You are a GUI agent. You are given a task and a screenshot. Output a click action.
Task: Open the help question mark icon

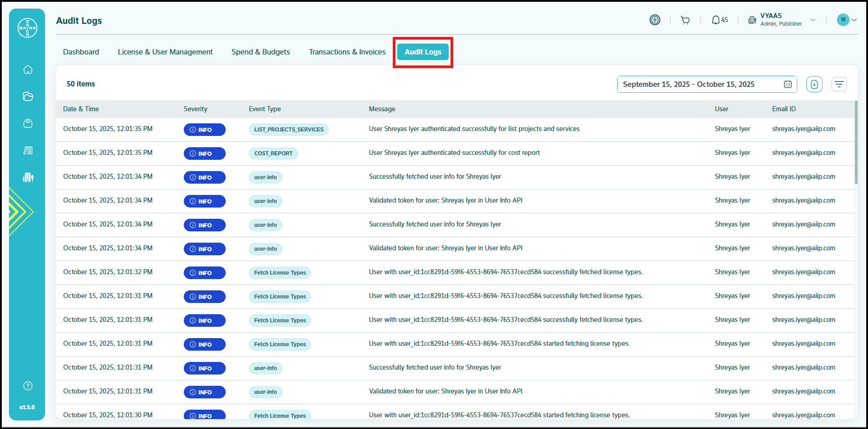28,386
